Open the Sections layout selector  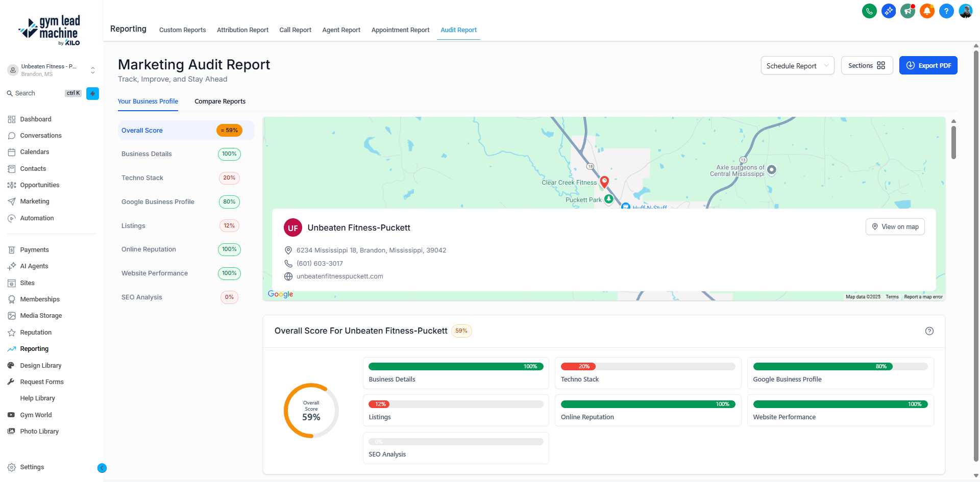pyautogui.click(x=867, y=65)
